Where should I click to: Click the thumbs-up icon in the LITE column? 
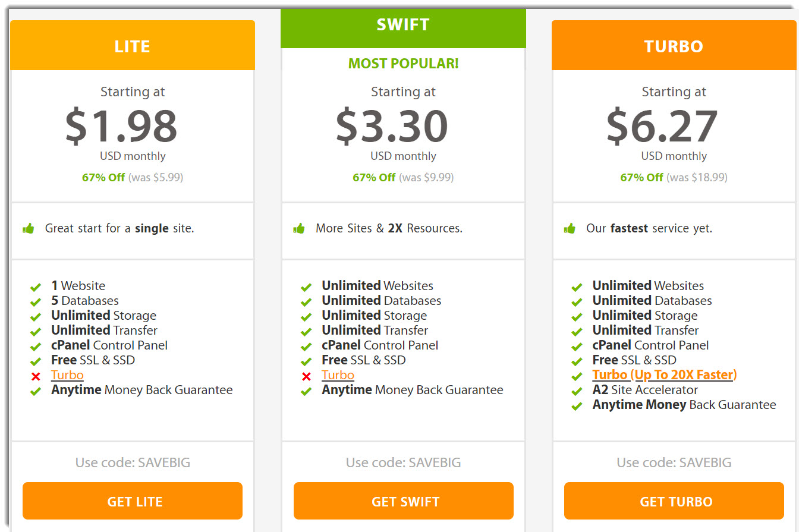(29, 227)
